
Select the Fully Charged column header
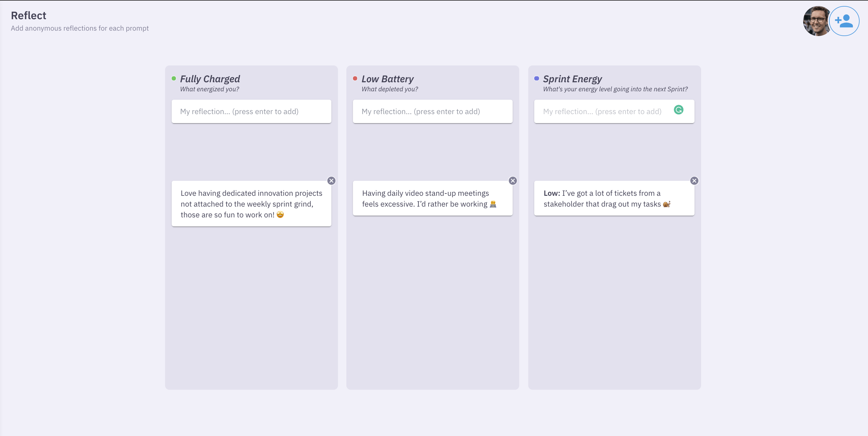pos(210,79)
